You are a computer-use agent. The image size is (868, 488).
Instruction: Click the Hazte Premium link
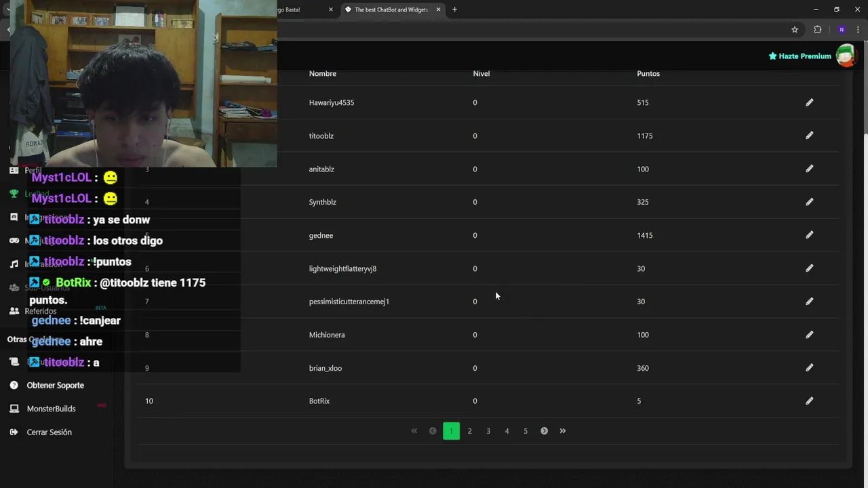800,56
